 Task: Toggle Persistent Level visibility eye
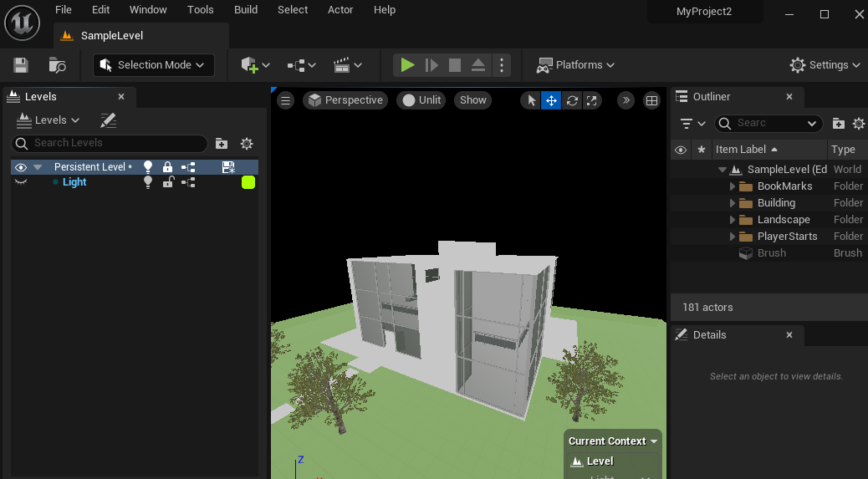[x=20, y=167]
